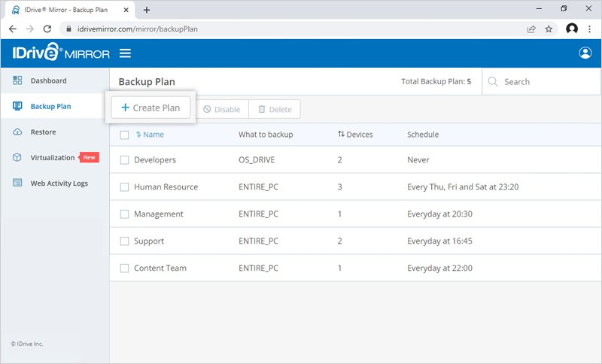Click the Web Activity Logs icon

[17, 184]
